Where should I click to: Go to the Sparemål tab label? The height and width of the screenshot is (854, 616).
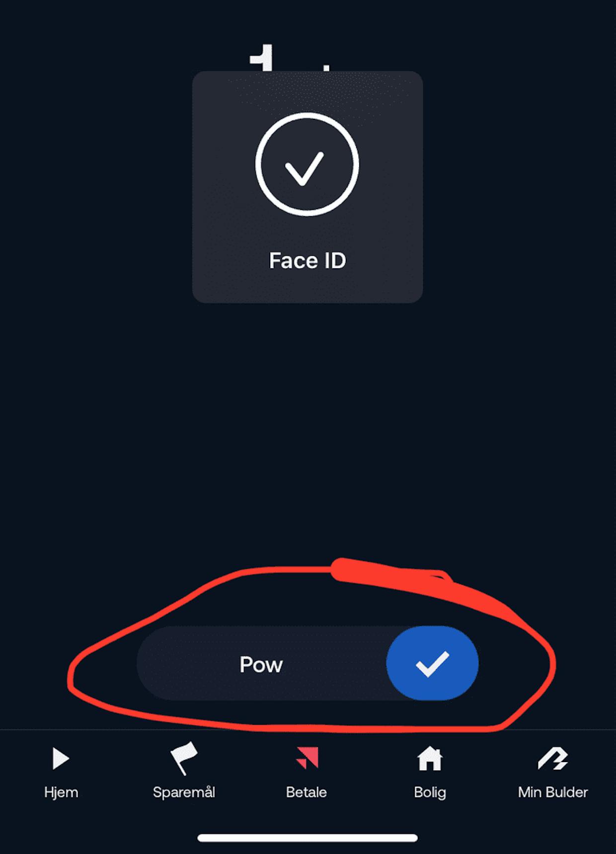[x=184, y=792]
